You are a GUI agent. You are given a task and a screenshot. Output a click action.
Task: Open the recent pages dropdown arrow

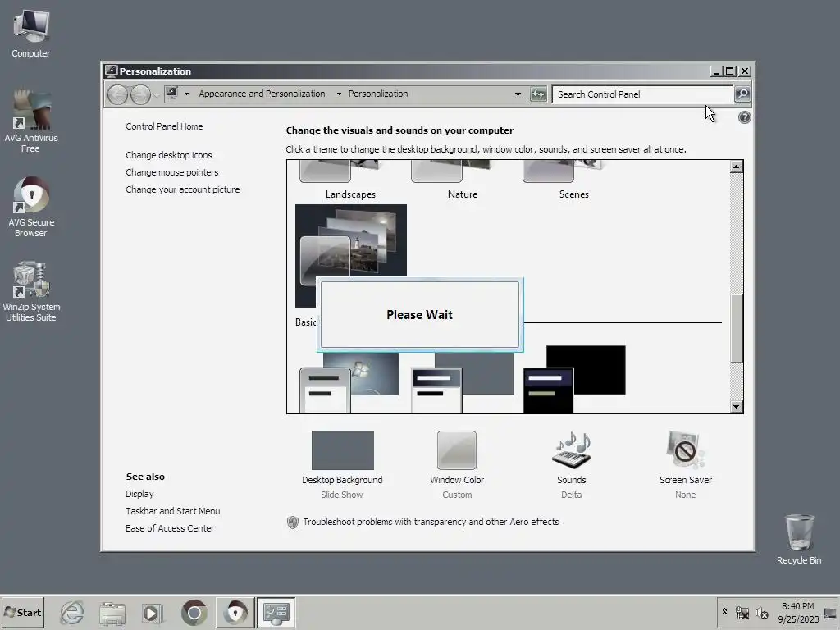[157, 95]
